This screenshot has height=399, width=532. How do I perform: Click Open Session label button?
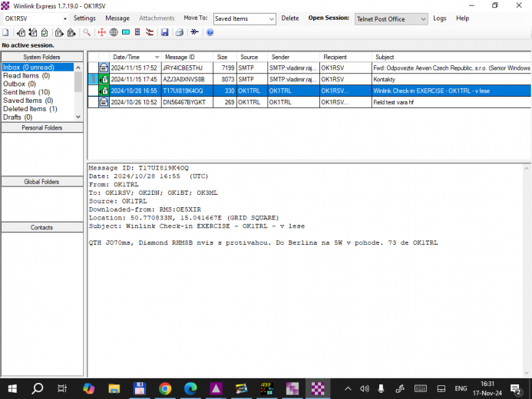[329, 18]
